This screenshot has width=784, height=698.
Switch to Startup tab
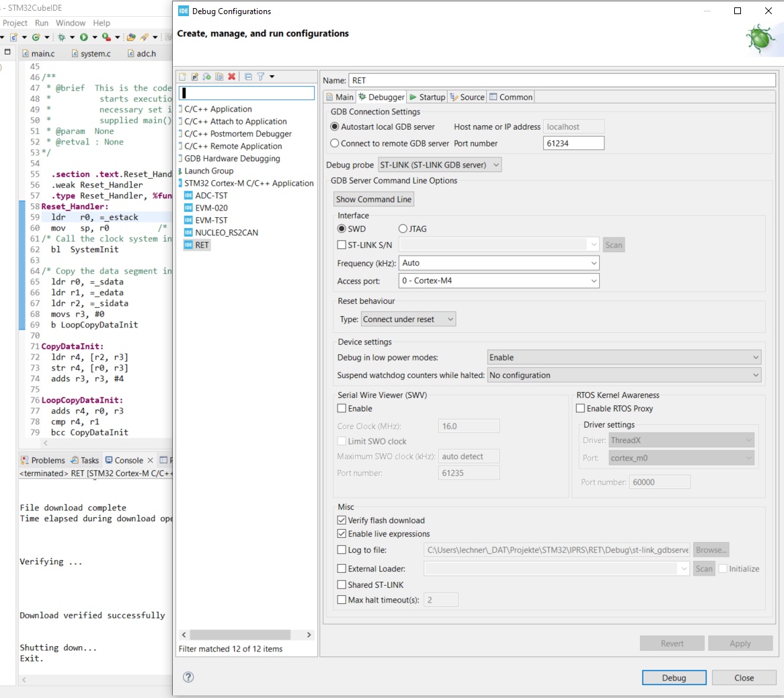427,97
